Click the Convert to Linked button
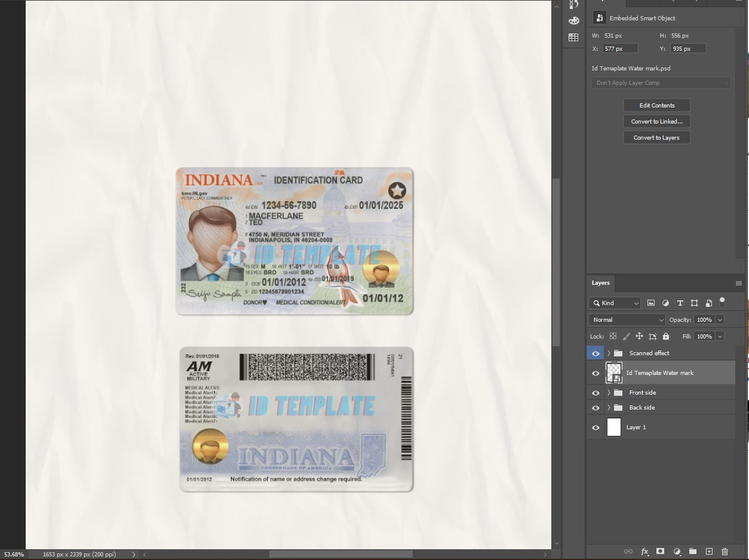The width and height of the screenshot is (749, 560). tap(657, 122)
